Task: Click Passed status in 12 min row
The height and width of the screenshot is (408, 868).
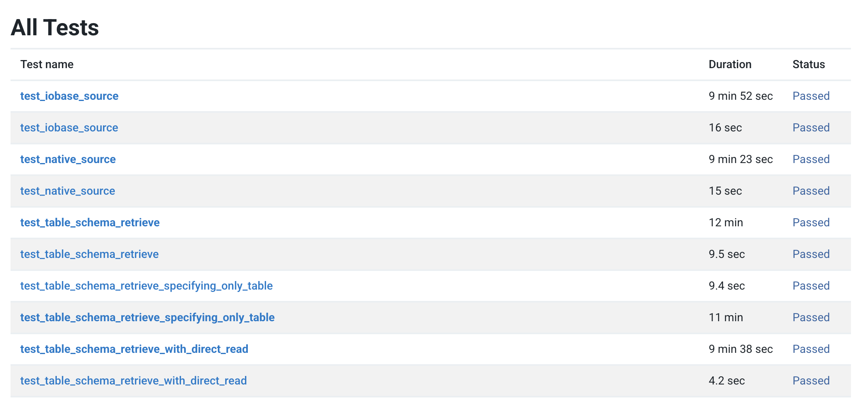Action: point(811,223)
